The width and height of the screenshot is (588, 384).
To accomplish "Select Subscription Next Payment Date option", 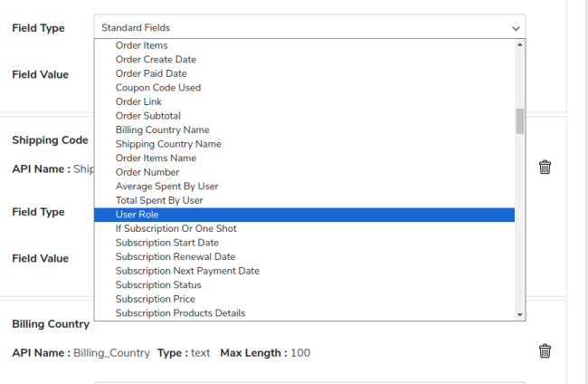I will coord(187,271).
